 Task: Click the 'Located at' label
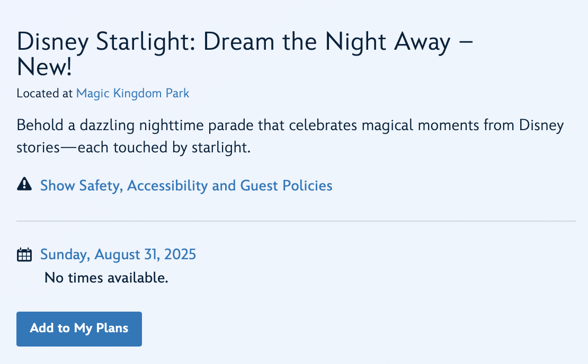point(44,94)
